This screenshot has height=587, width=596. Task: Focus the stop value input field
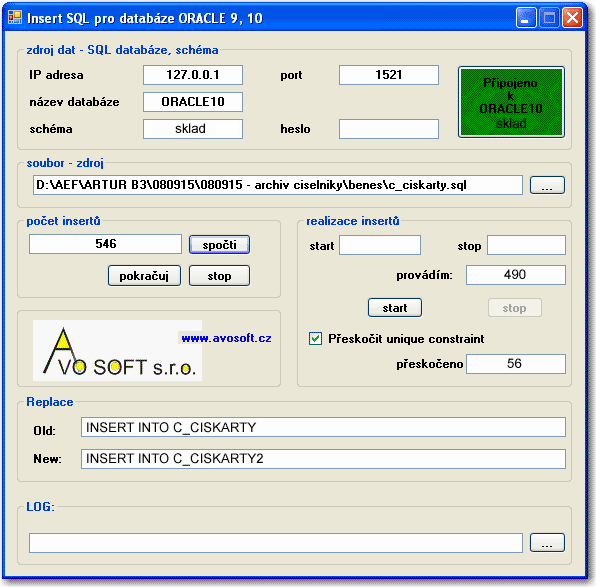coord(526,245)
